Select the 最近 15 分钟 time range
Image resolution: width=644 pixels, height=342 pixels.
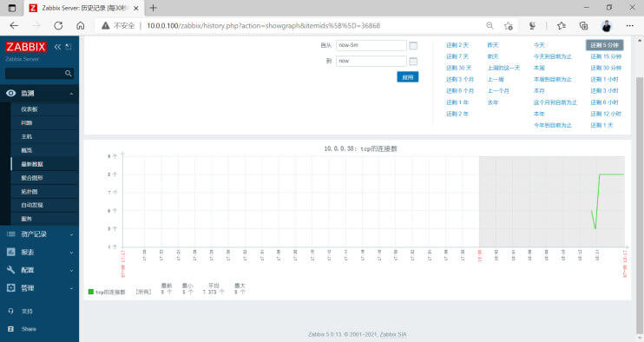tap(606, 56)
